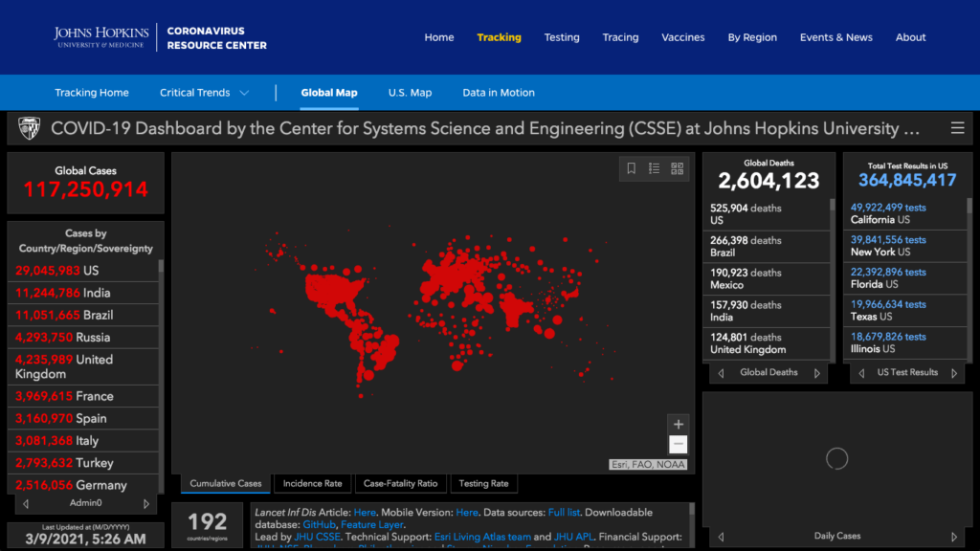The image size is (980, 551).
Task: Switch to Case-Fatality Ratio map tab
Action: (400, 483)
